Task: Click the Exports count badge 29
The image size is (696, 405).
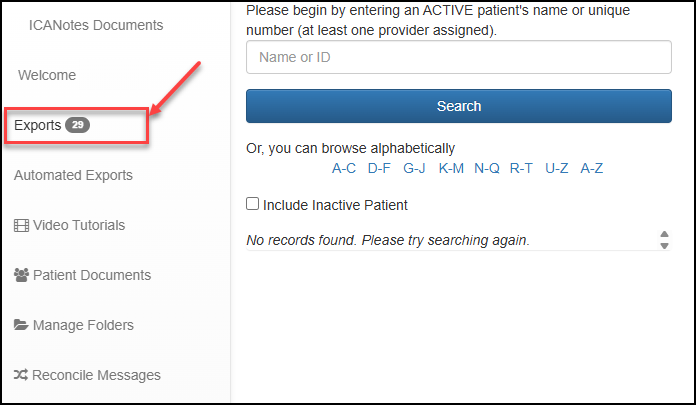Action: (x=78, y=126)
